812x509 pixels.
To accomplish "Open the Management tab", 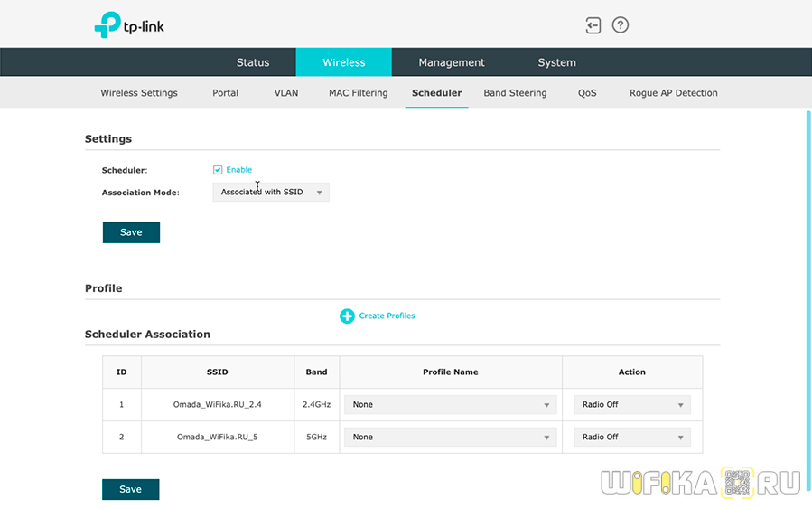I will pyautogui.click(x=452, y=62).
